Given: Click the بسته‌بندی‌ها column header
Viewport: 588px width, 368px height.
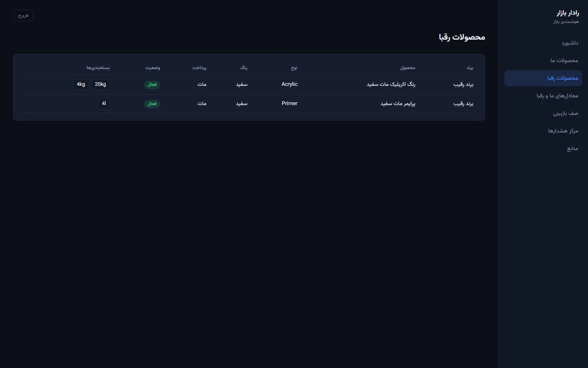Looking at the screenshot, I should tap(98, 68).
